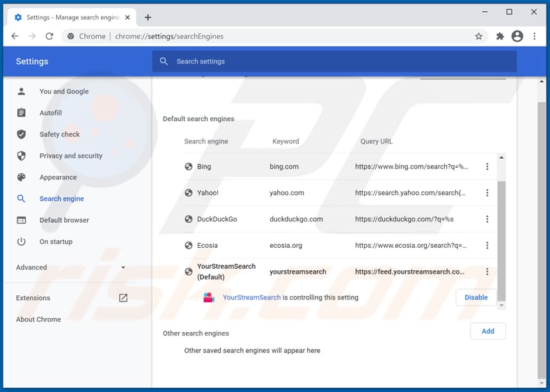Go to Privacy and security settings

point(70,156)
